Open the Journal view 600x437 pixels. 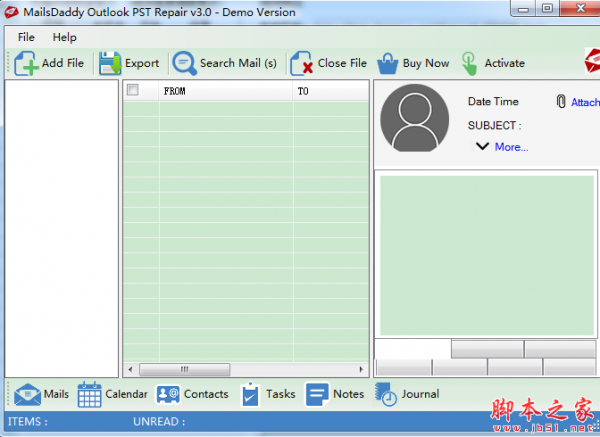tap(386, 394)
